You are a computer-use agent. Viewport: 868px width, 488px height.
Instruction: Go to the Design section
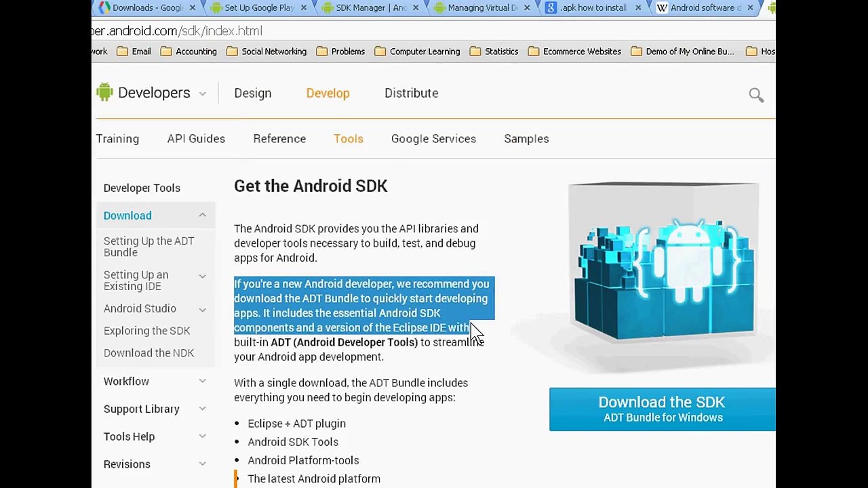click(252, 93)
